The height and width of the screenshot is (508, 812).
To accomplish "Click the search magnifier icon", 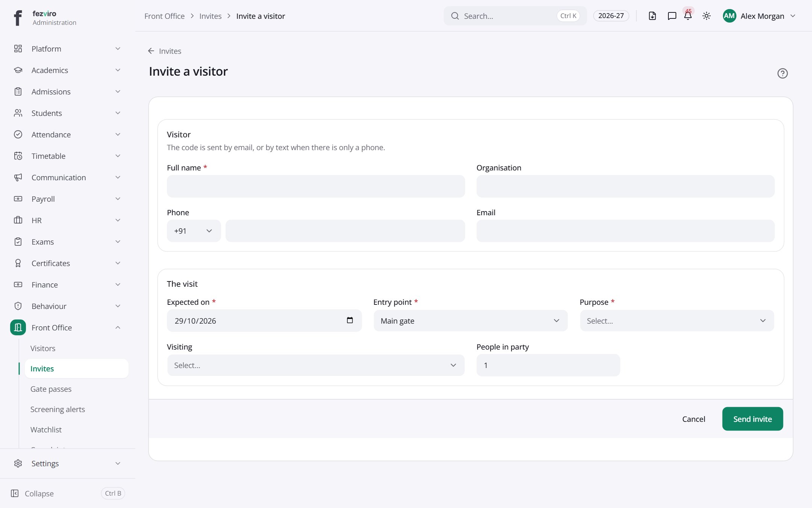I will (455, 16).
